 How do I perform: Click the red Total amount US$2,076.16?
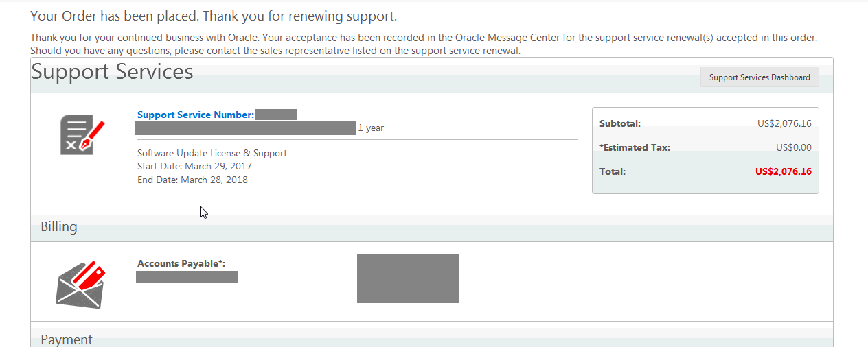click(x=783, y=171)
